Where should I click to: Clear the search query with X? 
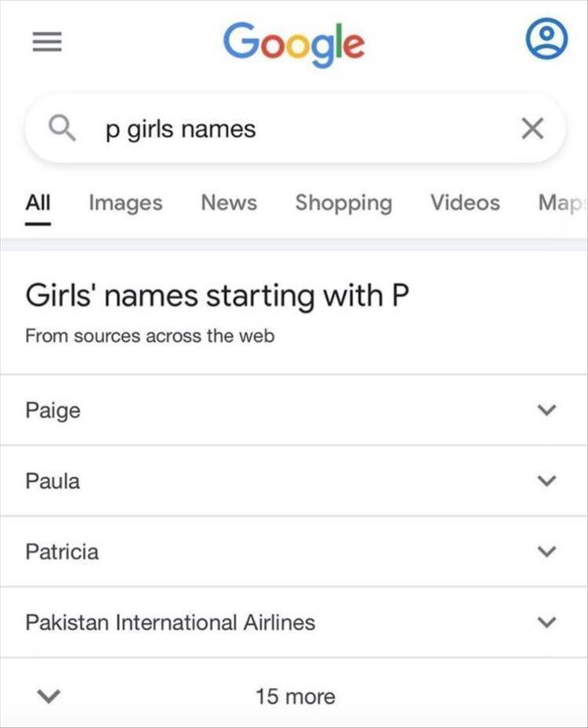tap(532, 129)
